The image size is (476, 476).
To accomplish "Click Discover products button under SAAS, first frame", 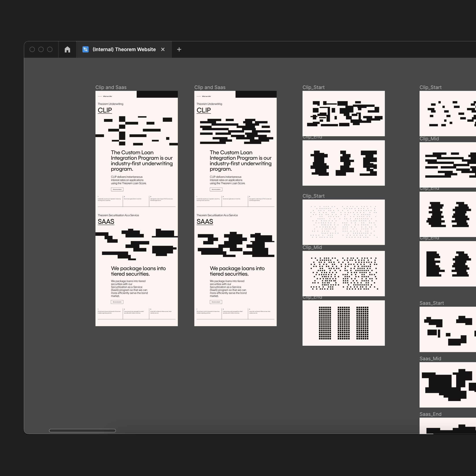I will point(117,302).
